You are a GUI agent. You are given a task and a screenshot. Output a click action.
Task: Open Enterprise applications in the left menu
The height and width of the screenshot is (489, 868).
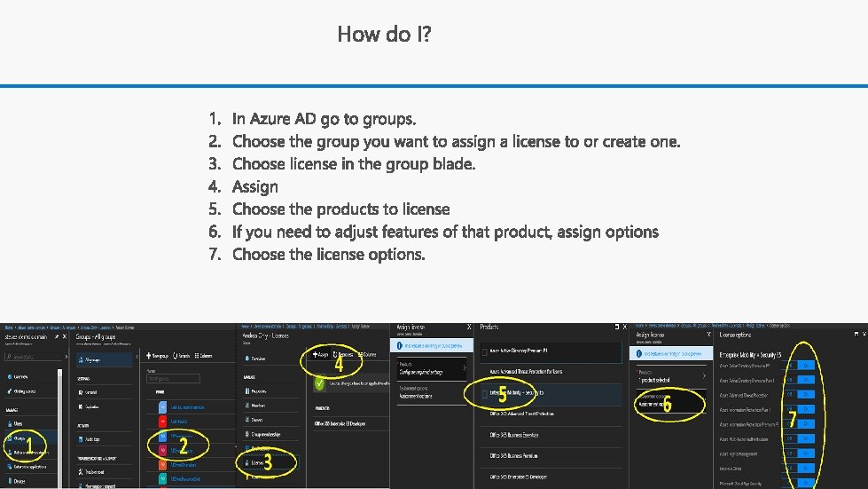[x=27, y=467]
